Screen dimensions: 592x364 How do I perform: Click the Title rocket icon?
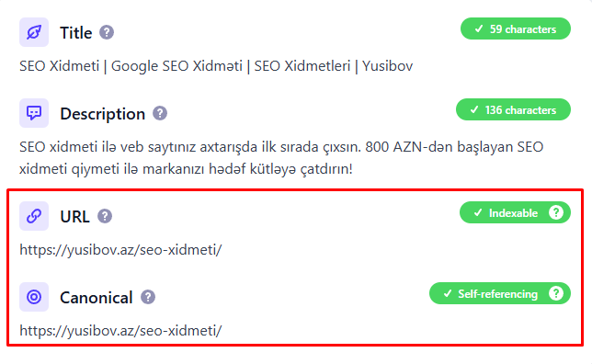pos(34,32)
